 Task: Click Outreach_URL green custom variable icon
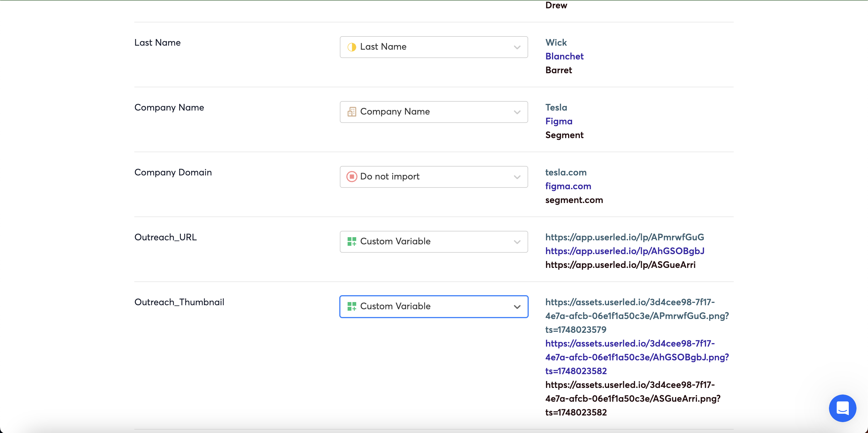pyautogui.click(x=351, y=241)
